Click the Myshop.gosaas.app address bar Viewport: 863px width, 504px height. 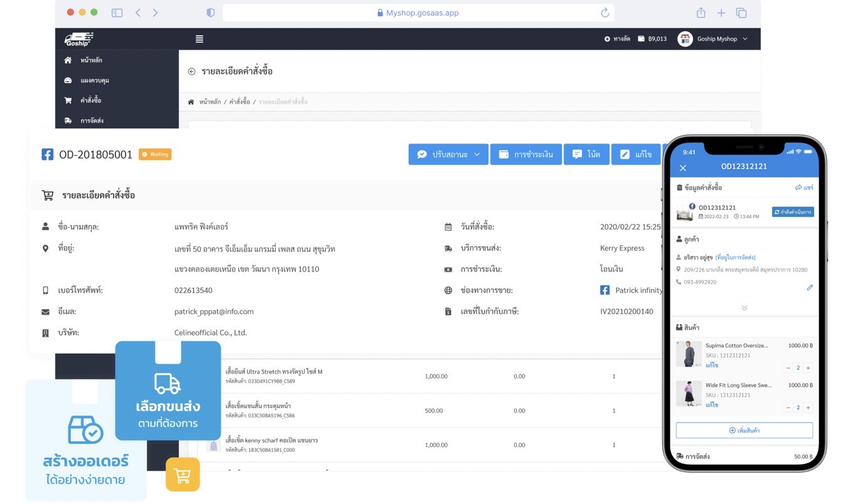pos(418,13)
